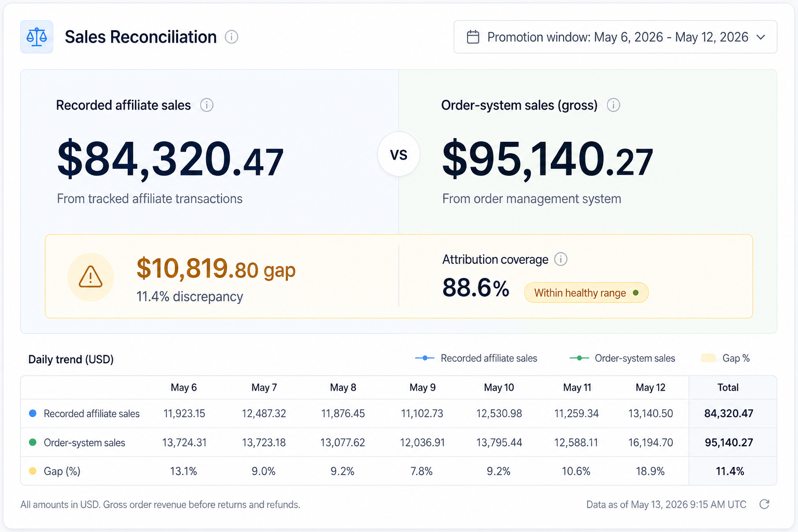Click the Gap (%) row label
Image resolution: width=798 pixels, height=532 pixels.
click(x=62, y=471)
